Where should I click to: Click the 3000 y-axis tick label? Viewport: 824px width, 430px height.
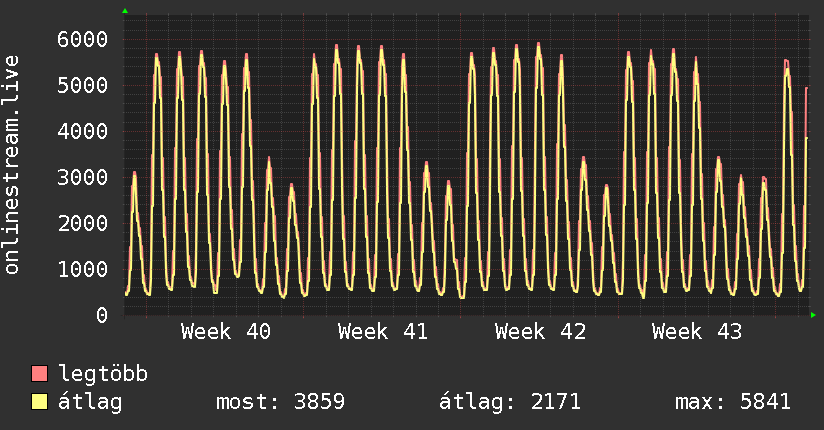pos(83,177)
